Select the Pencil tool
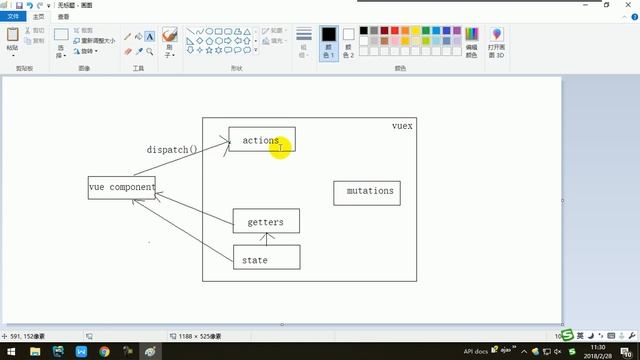Viewport: 640px width, 360px height. coord(128,37)
